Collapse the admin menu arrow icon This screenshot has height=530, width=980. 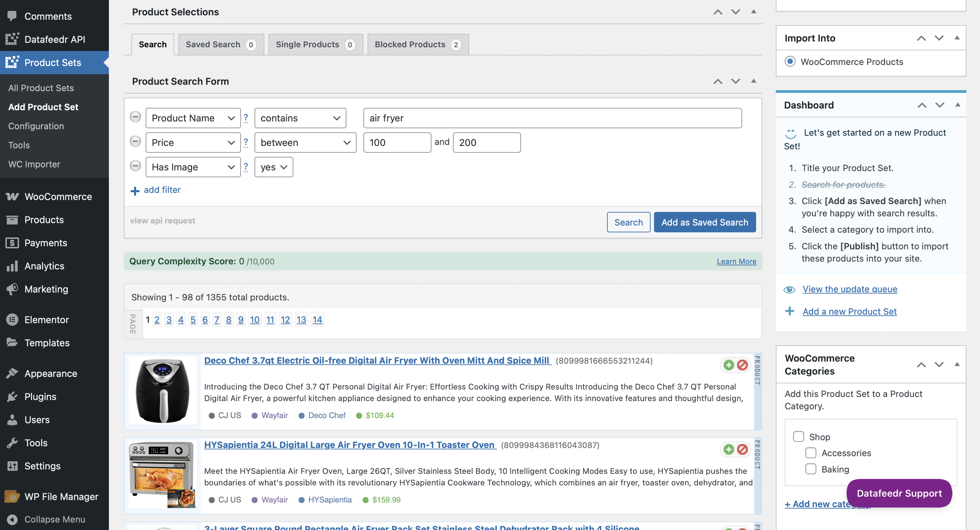pos(12,519)
